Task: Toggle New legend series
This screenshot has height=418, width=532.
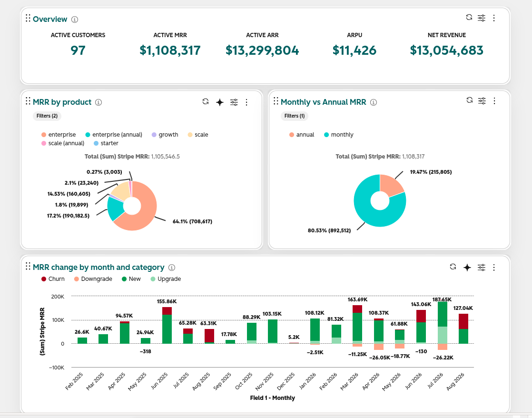Action: tap(131, 279)
